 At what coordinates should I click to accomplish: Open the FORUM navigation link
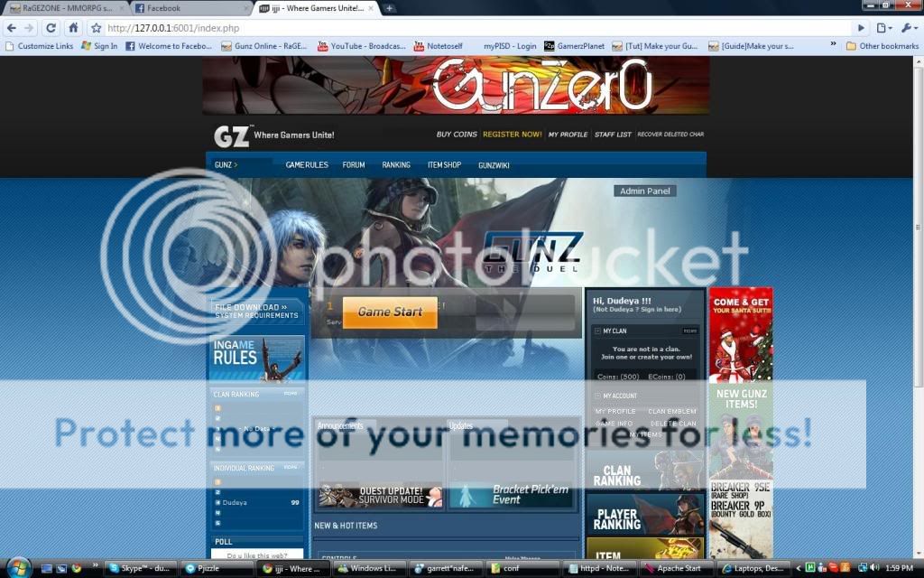(x=353, y=165)
